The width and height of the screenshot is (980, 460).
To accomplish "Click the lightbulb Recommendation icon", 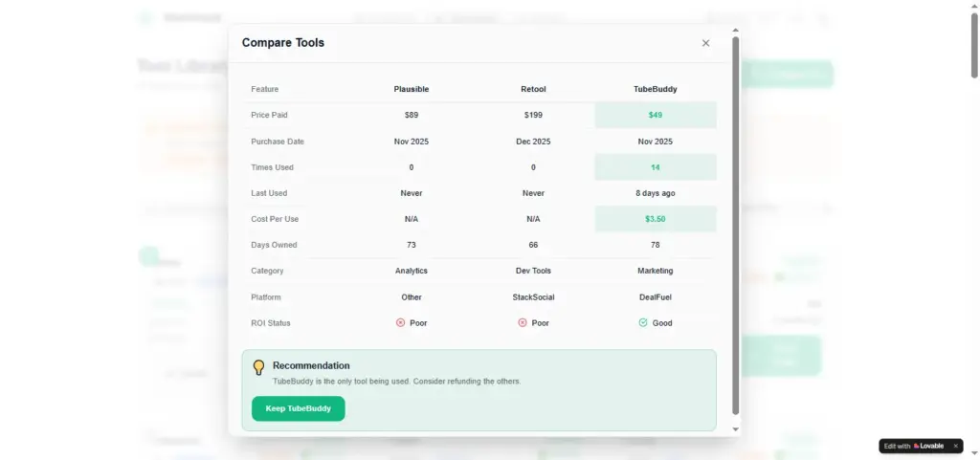I will [x=258, y=367].
